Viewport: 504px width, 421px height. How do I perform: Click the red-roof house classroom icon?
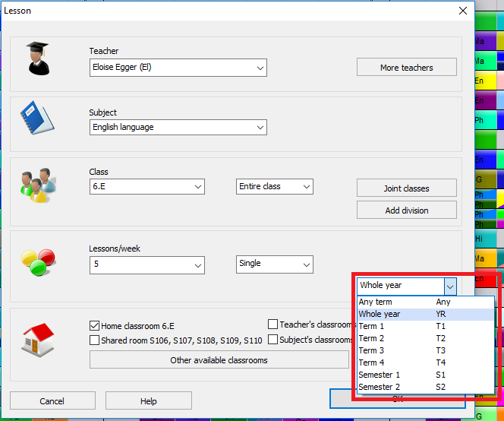coord(38,339)
